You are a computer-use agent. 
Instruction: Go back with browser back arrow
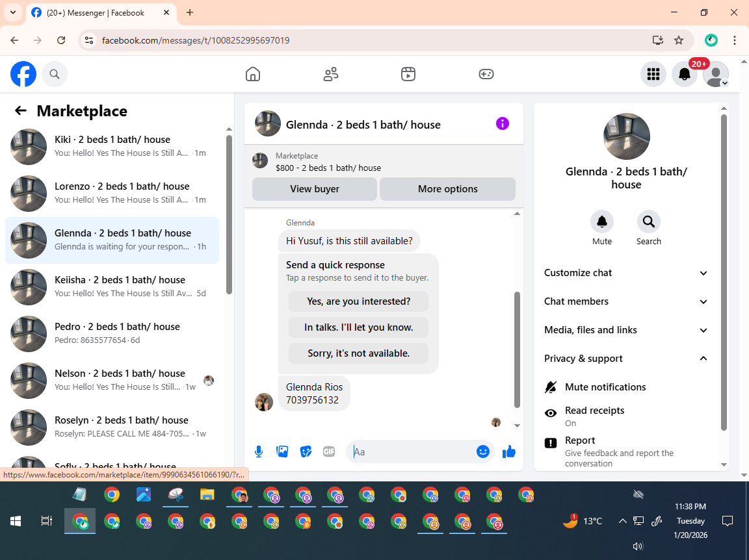(14, 40)
